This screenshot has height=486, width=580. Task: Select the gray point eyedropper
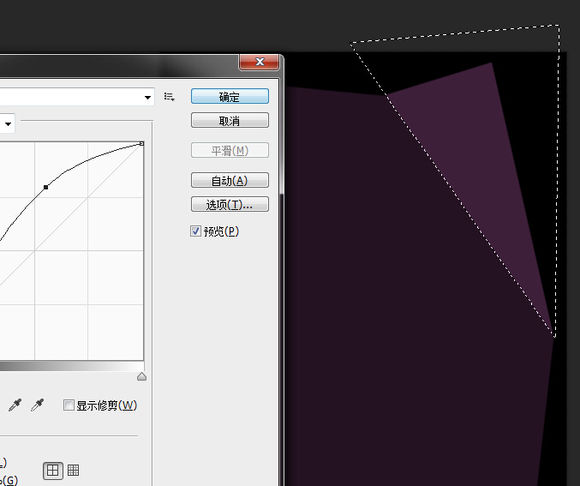click(x=15, y=405)
